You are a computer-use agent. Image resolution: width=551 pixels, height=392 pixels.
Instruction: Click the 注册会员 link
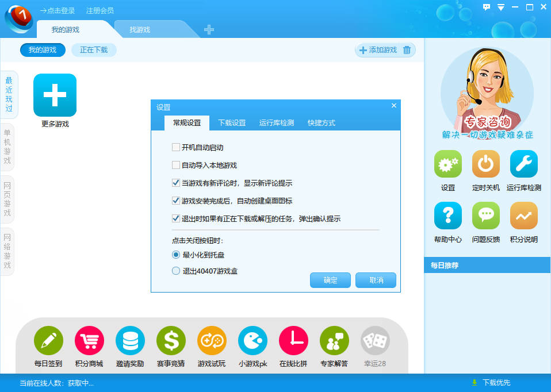[100, 11]
